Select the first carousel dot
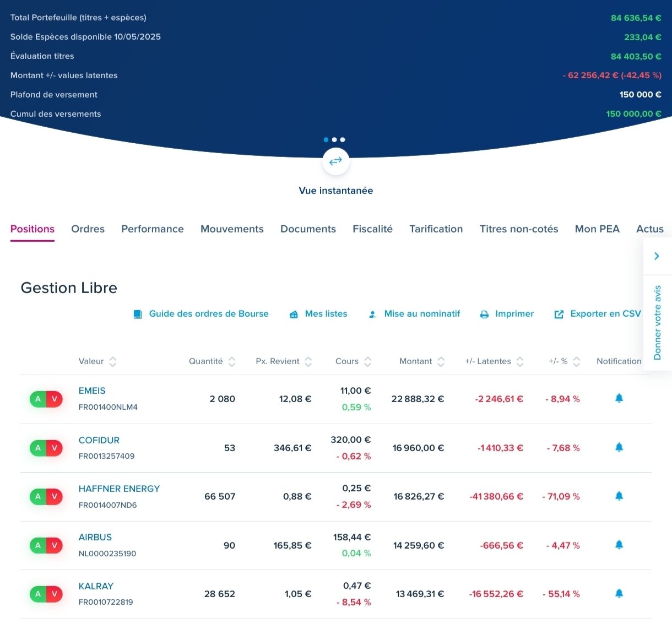The height and width of the screenshot is (634, 672). pos(326,140)
